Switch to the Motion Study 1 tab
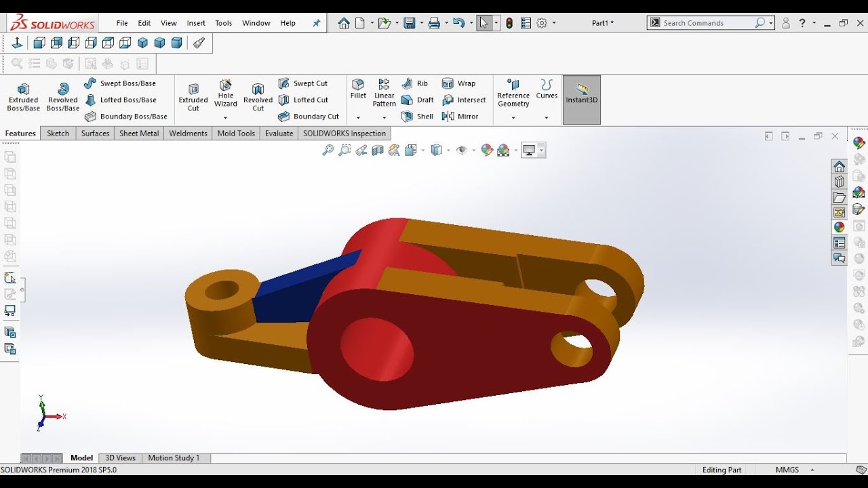The width and height of the screenshot is (868, 488). [174, 458]
